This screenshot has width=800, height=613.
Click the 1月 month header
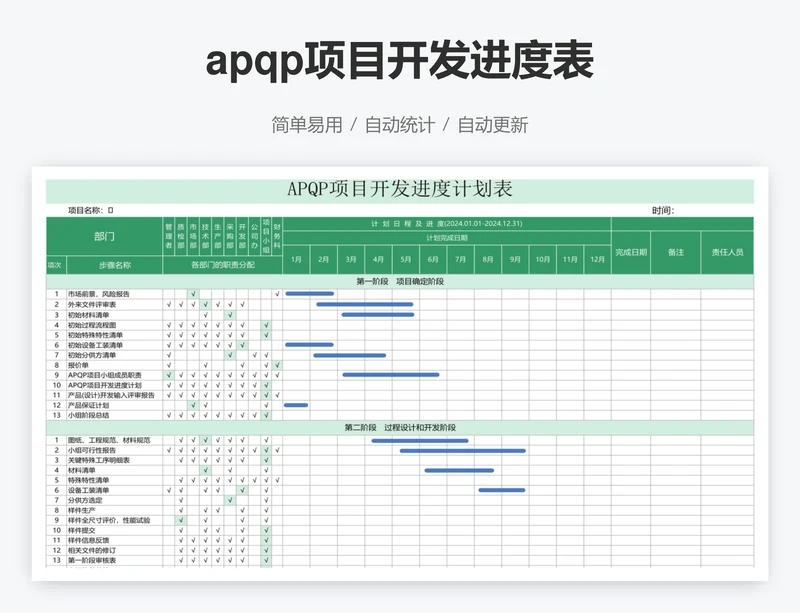click(x=296, y=259)
